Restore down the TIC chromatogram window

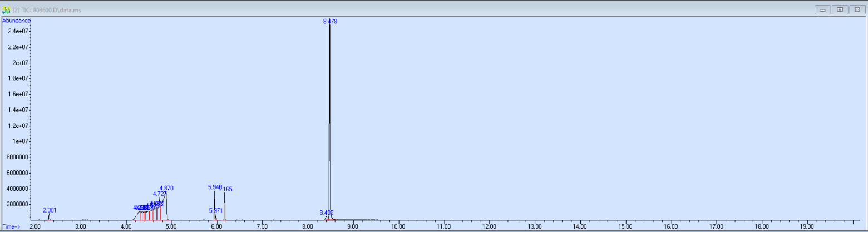click(x=840, y=10)
